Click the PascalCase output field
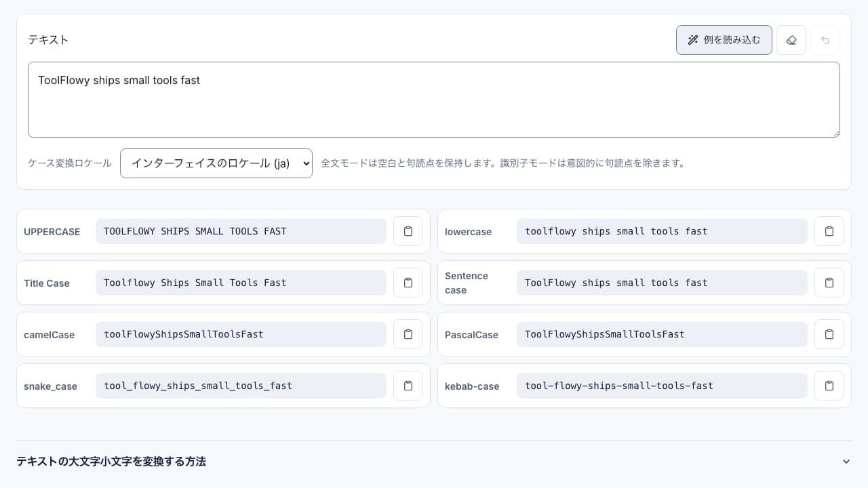Screen dimensions: 868x488 (x=662, y=334)
